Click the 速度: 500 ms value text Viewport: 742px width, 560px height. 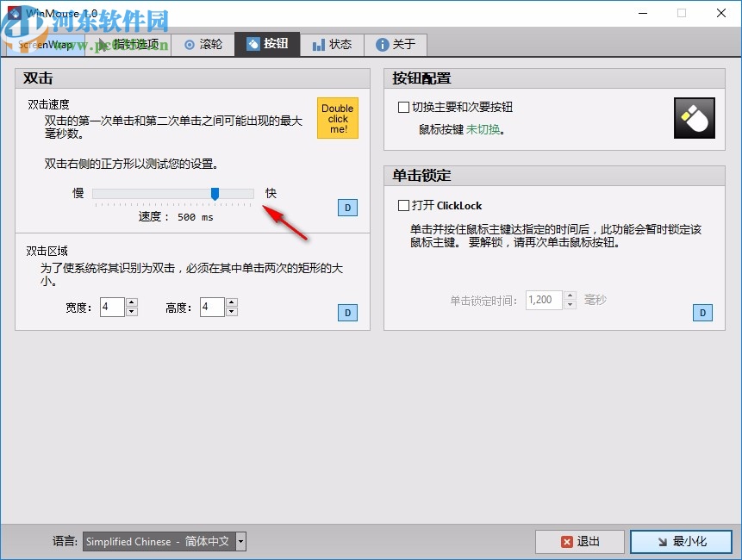pyautogui.click(x=176, y=217)
